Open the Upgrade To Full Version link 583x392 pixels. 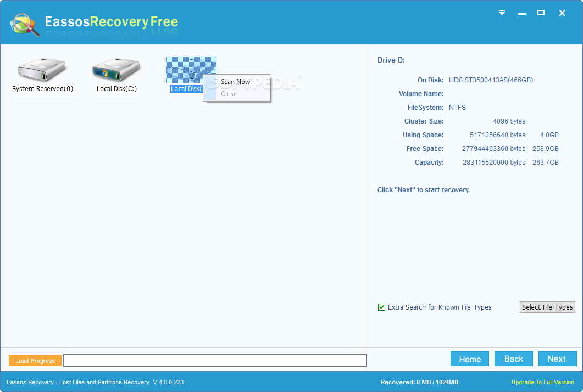pos(542,382)
